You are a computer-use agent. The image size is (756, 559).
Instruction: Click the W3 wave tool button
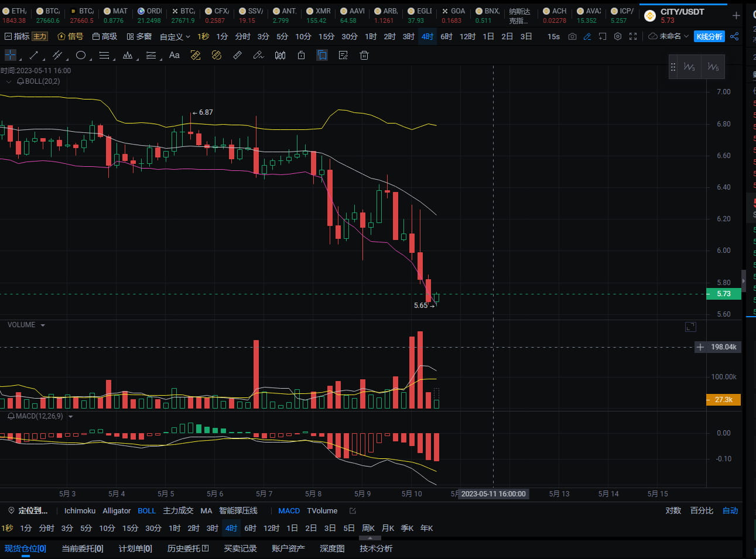coord(689,67)
